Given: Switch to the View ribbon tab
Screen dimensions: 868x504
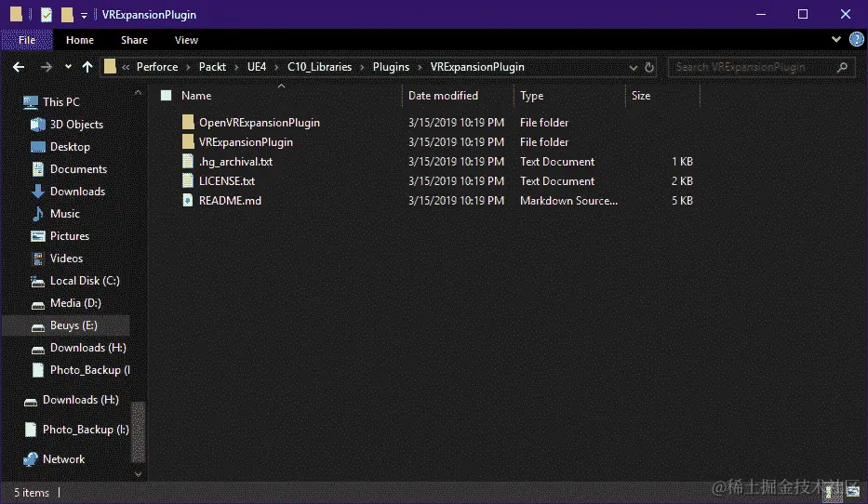Looking at the screenshot, I should coord(187,40).
